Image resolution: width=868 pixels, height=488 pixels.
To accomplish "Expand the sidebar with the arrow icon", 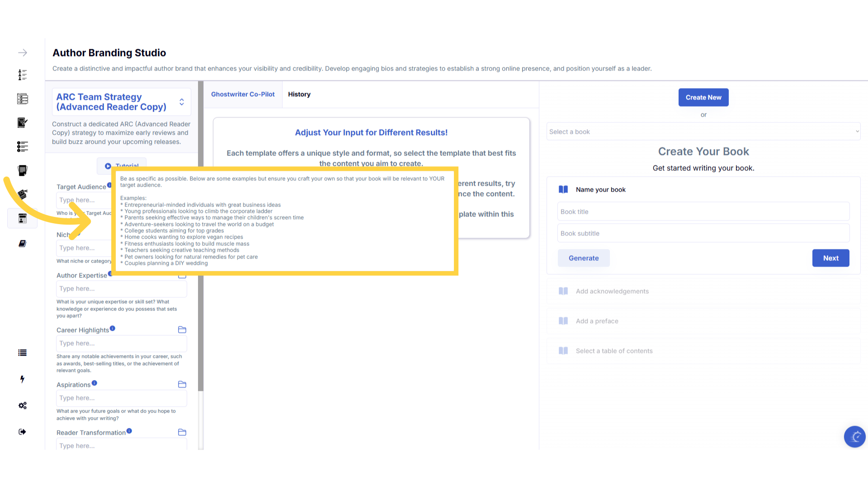I will pos(23,53).
